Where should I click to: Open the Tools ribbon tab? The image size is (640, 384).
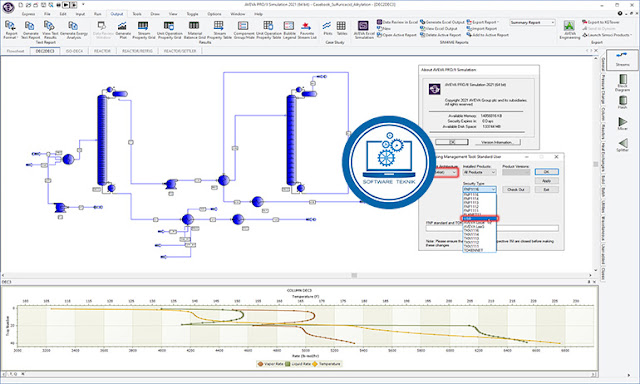point(137,14)
